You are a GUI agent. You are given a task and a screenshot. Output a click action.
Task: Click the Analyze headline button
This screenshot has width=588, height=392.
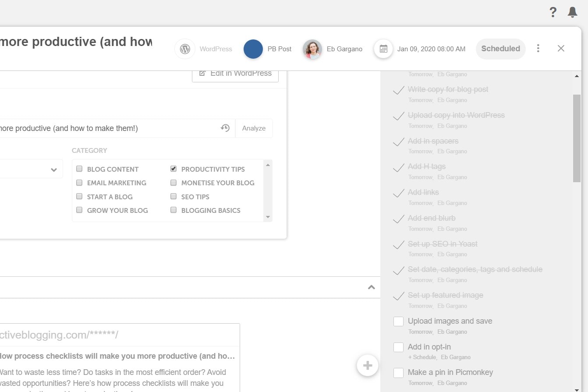coord(254,128)
